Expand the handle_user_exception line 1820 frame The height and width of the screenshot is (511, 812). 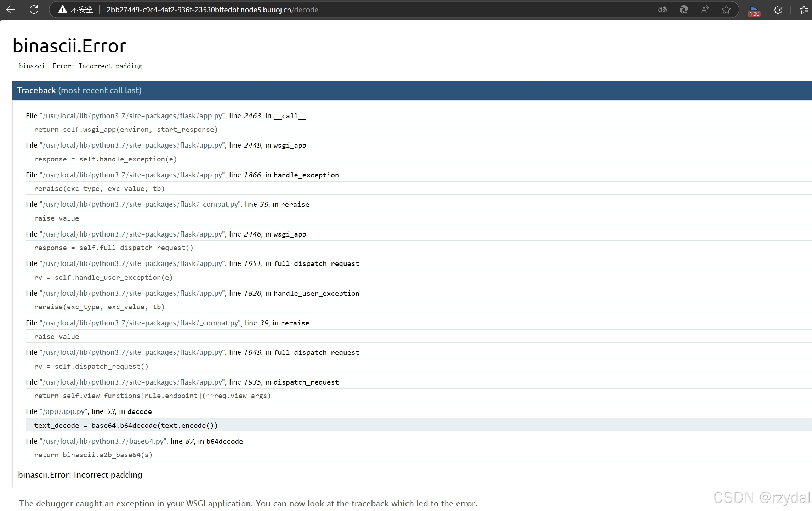[192, 293]
